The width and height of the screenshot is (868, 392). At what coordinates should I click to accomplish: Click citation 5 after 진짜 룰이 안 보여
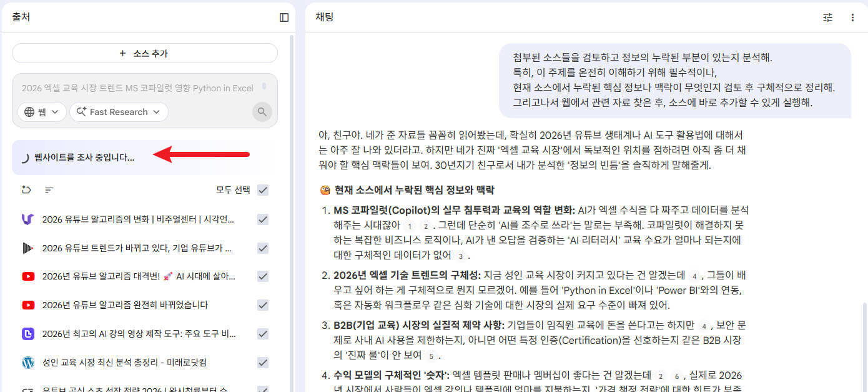coord(430,356)
